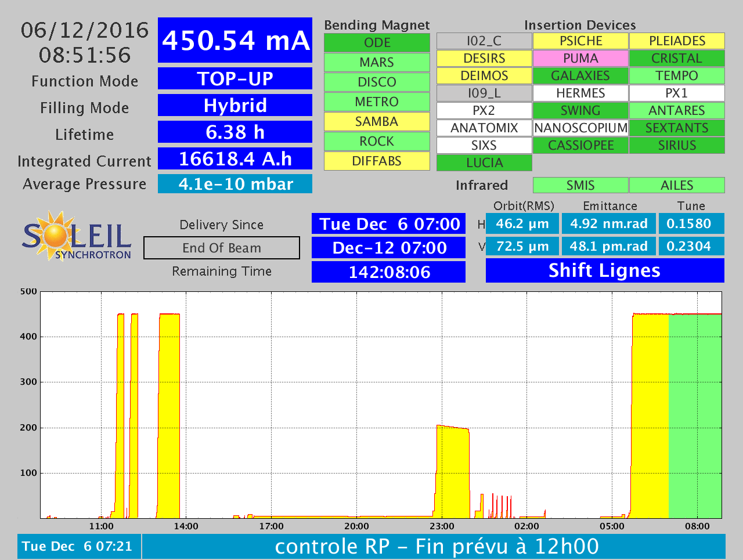
Task: Click the Shift Lignes status banner
Action: pos(605,270)
